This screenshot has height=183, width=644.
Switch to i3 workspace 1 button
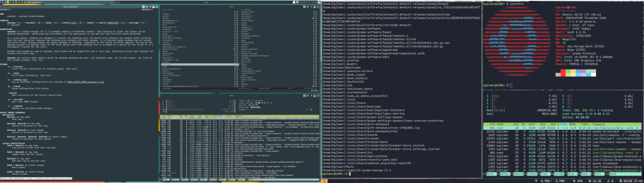[x=324, y=180]
